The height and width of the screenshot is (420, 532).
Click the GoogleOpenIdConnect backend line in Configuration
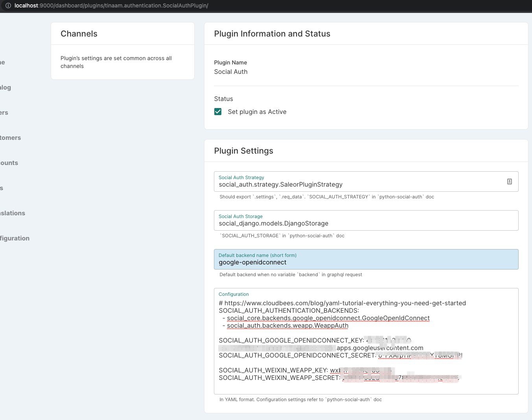(x=328, y=318)
